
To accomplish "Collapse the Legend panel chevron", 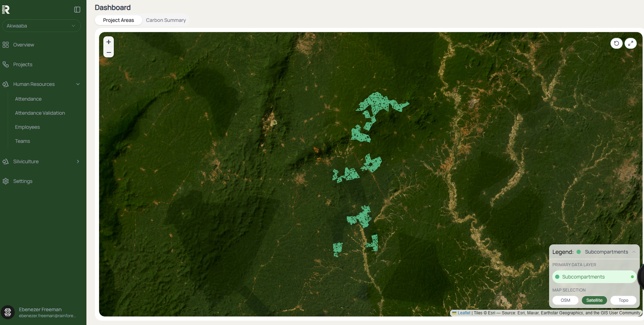I will coord(634,252).
